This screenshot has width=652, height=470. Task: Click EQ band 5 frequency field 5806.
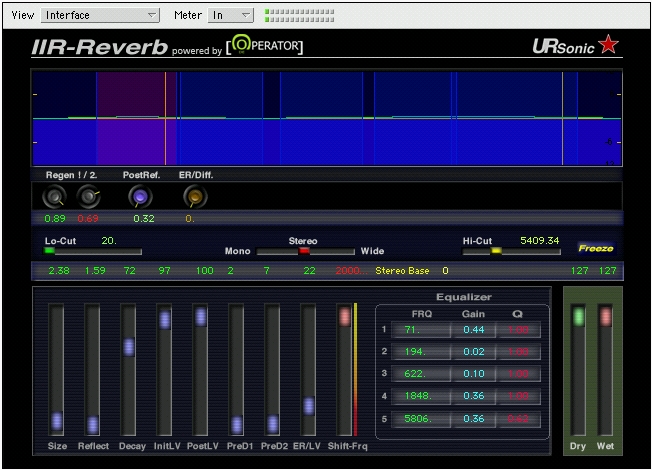[x=421, y=419]
